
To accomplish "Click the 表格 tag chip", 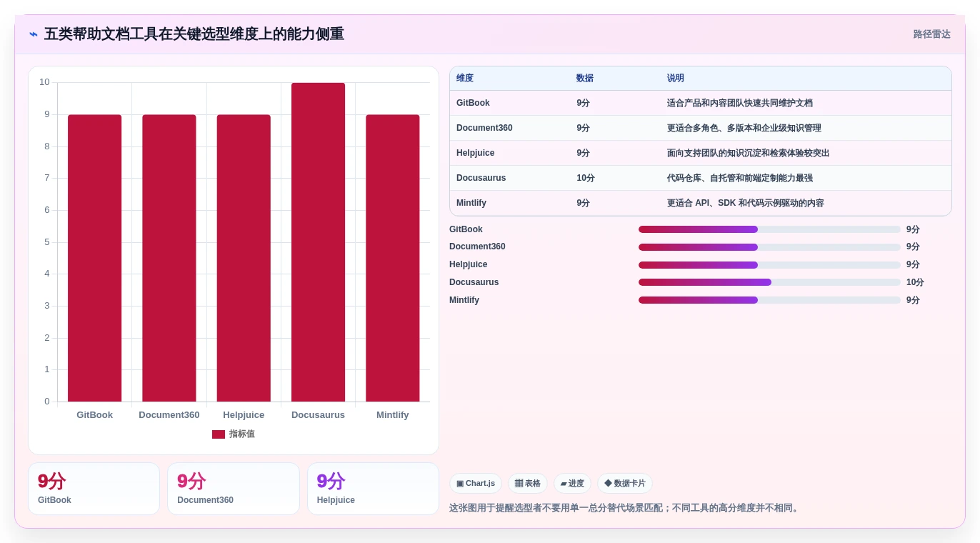I will pos(528,484).
